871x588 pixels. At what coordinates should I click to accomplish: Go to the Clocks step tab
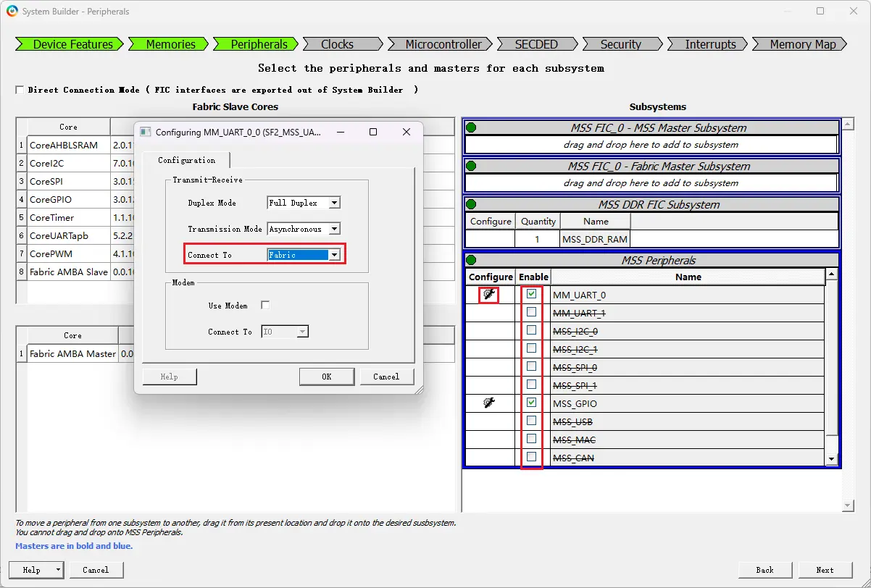(337, 44)
